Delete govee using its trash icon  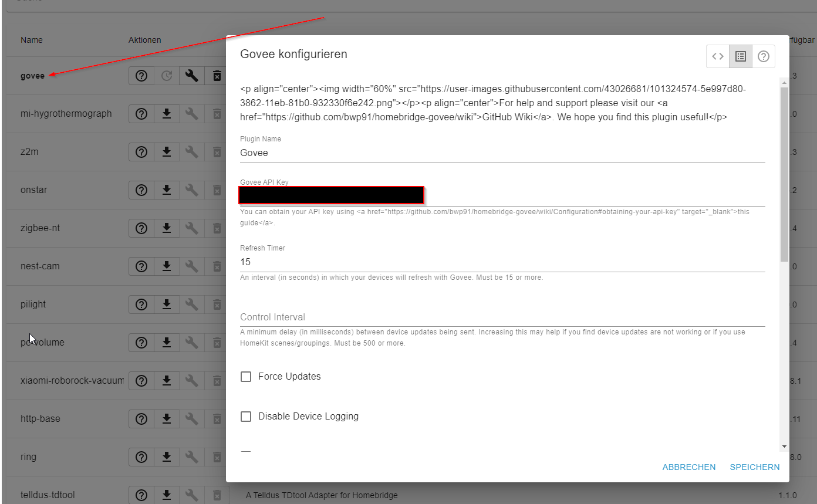tap(217, 76)
